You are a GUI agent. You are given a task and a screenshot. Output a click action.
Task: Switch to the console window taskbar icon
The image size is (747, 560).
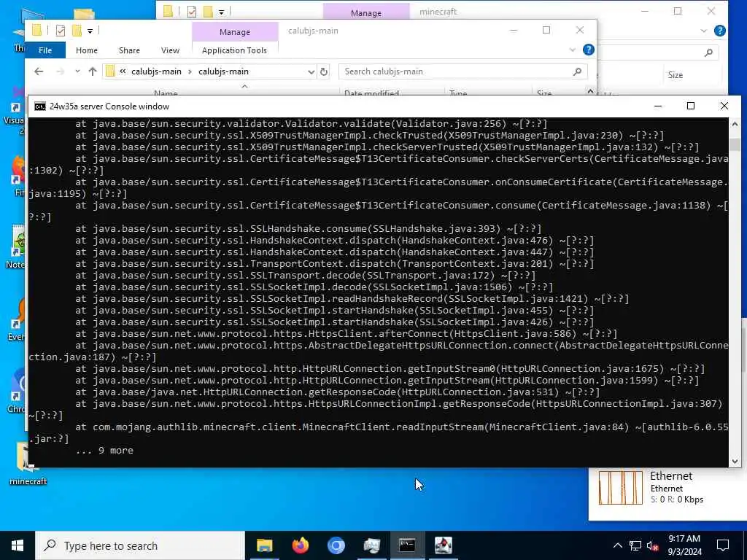click(x=407, y=545)
